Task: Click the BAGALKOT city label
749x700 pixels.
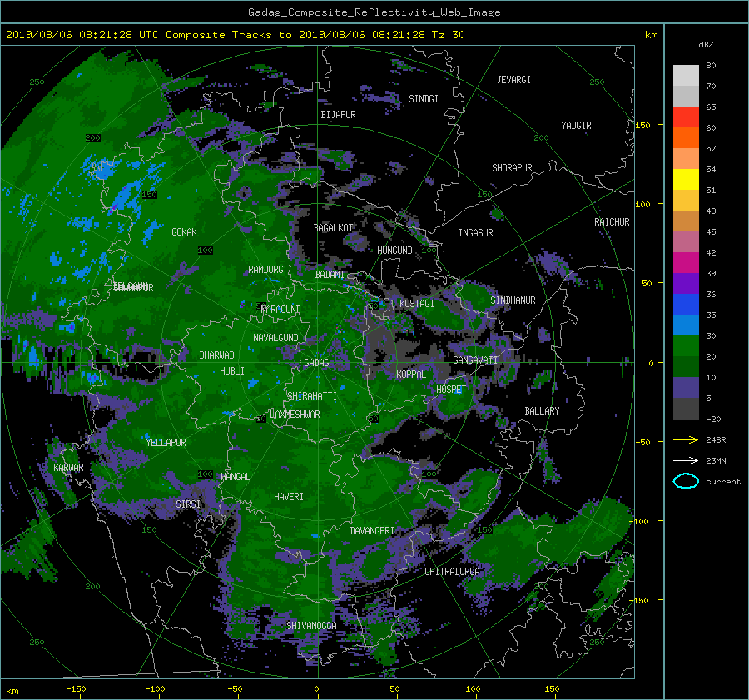Action: (333, 228)
